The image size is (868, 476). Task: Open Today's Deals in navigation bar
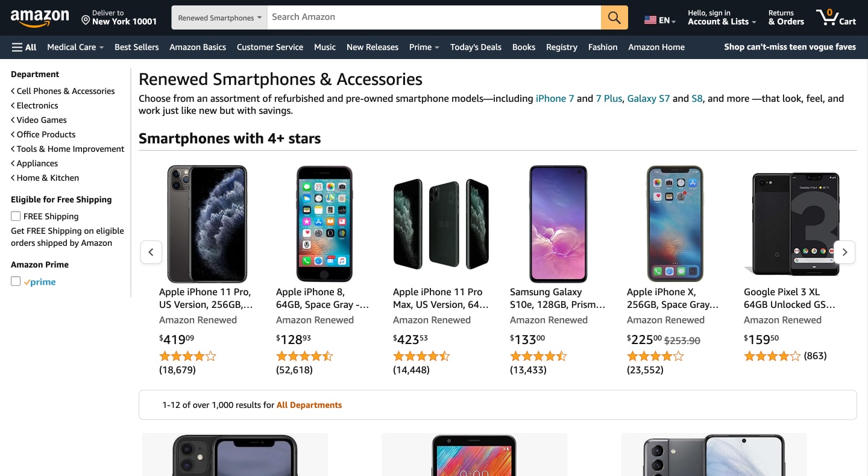(476, 47)
